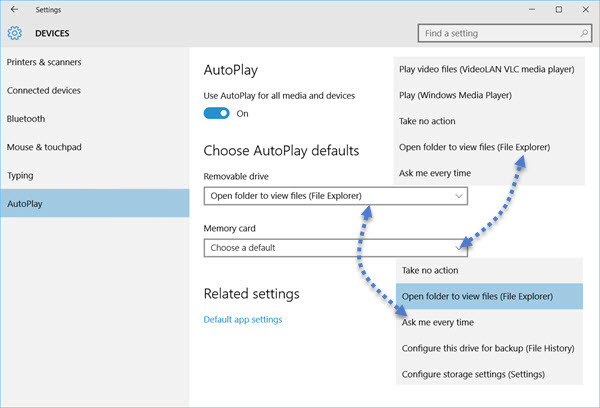
Task: Expand the Removable drive dropdown
Action: click(x=336, y=196)
